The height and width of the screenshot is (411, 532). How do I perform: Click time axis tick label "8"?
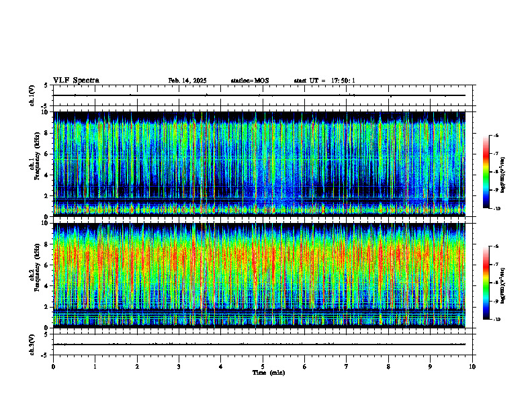pyautogui.click(x=388, y=367)
